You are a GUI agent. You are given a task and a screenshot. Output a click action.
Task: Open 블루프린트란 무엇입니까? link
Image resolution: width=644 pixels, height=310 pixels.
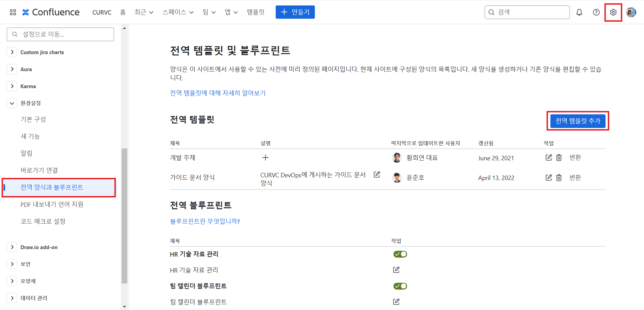click(x=205, y=222)
